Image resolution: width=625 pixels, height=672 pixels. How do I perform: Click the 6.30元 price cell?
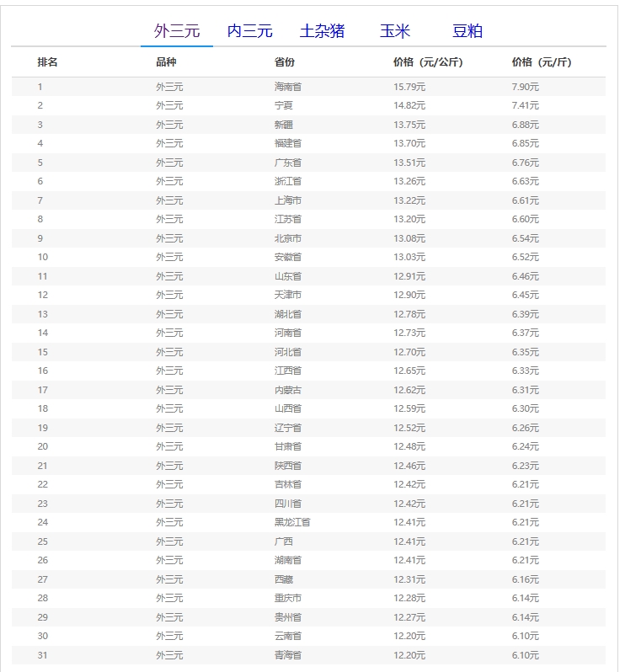(x=525, y=408)
